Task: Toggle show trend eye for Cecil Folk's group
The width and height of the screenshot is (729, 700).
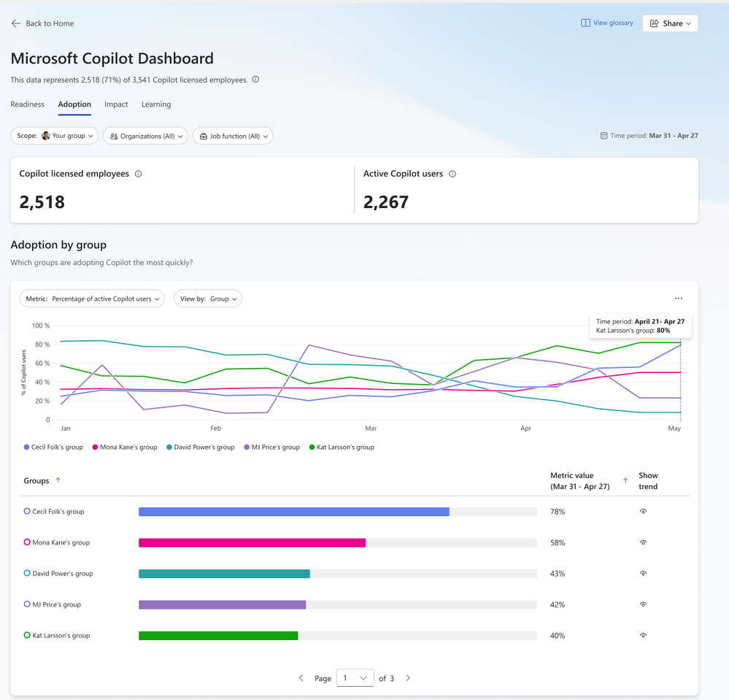Action: [643, 512]
